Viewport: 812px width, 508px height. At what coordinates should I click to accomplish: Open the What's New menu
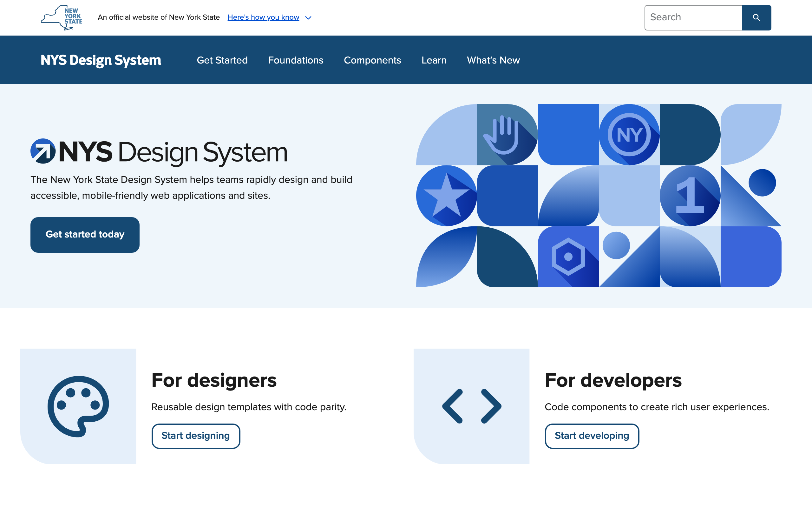point(493,60)
